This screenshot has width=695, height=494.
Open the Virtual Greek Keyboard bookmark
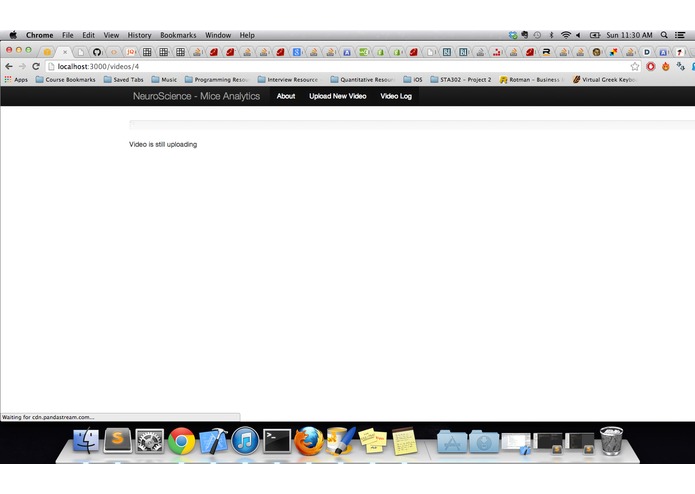point(605,80)
